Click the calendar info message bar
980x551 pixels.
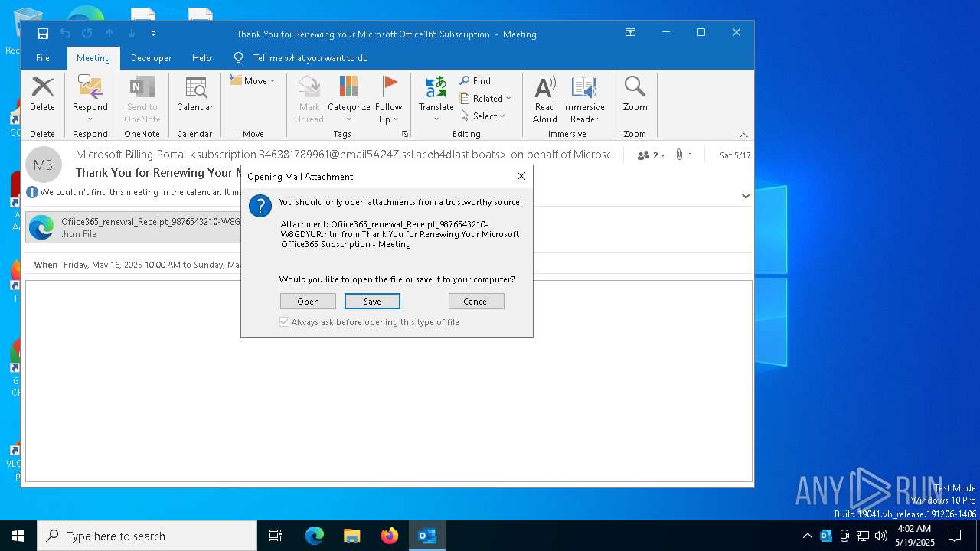click(x=134, y=192)
